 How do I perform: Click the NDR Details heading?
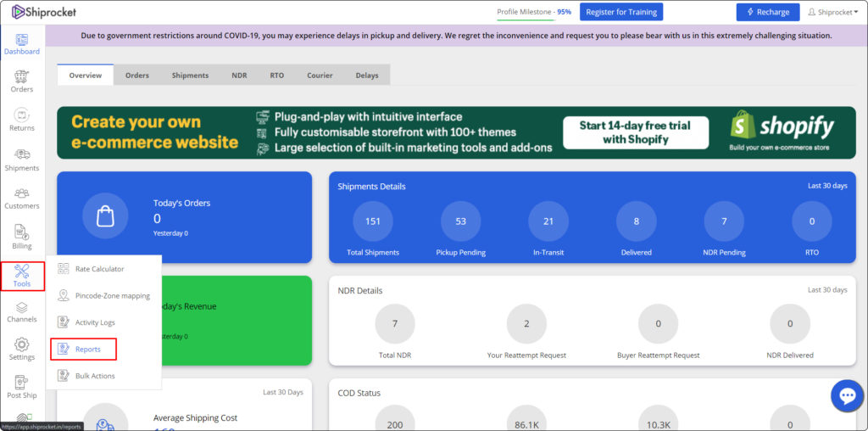359,290
